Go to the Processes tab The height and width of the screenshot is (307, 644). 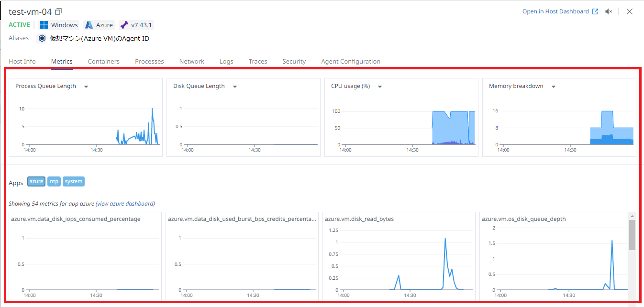[149, 61]
